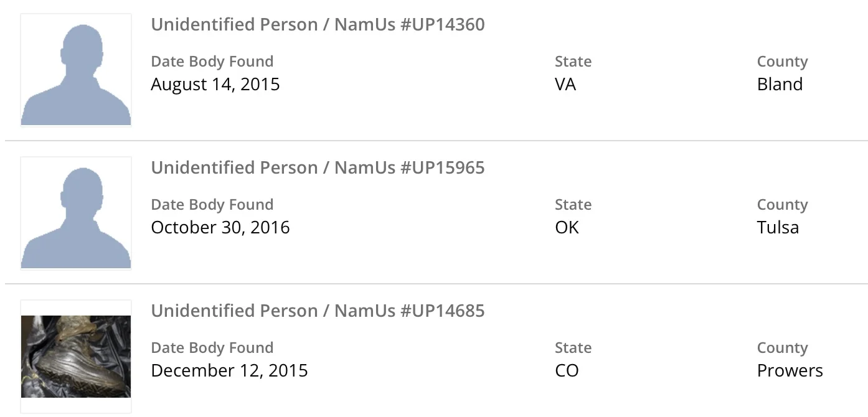Image resolution: width=868 pixels, height=417 pixels.
Task: Click County label in the Prowers record
Action: tap(782, 348)
